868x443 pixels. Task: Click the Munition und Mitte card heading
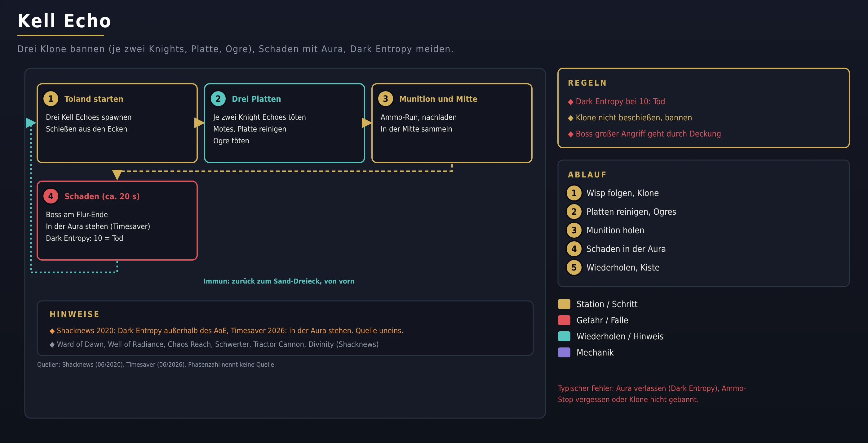click(x=438, y=99)
